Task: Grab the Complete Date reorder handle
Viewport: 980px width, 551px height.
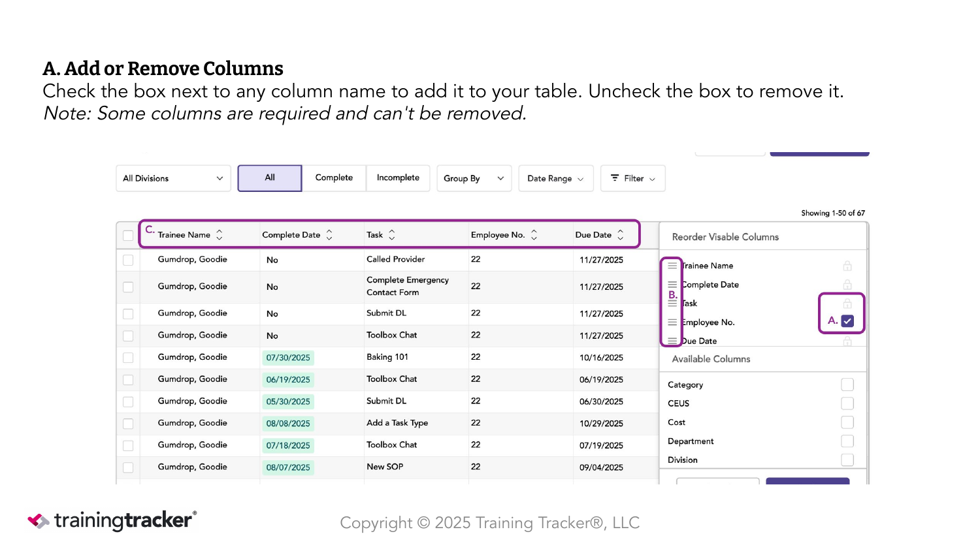Action: 672,285
